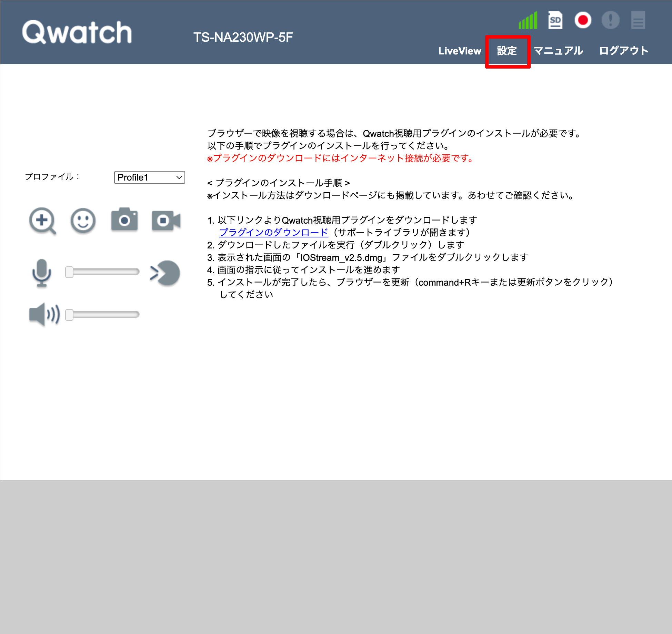The height and width of the screenshot is (634, 672).
Task: Click ログアウト to log out
Action: 623,51
